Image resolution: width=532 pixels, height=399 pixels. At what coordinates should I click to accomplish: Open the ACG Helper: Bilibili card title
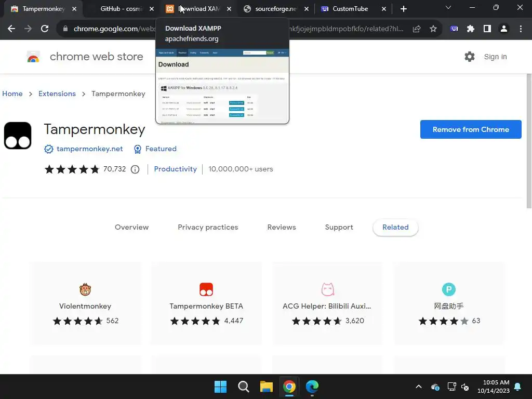(x=327, y=306)
